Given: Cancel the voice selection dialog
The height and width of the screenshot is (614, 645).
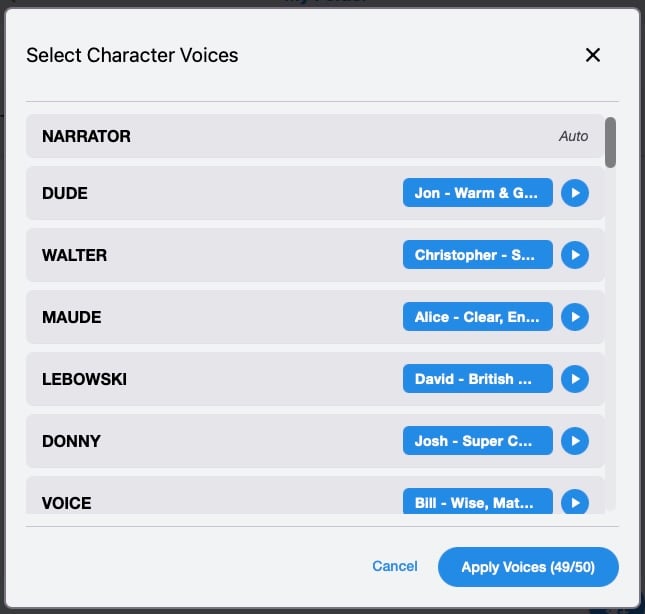Looking at the screenshot, I should click(x=395, y=566).
